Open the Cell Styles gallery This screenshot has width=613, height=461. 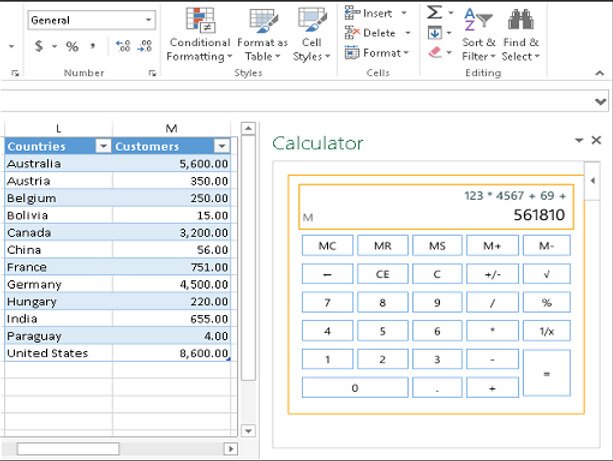click(x=312, y=34)
